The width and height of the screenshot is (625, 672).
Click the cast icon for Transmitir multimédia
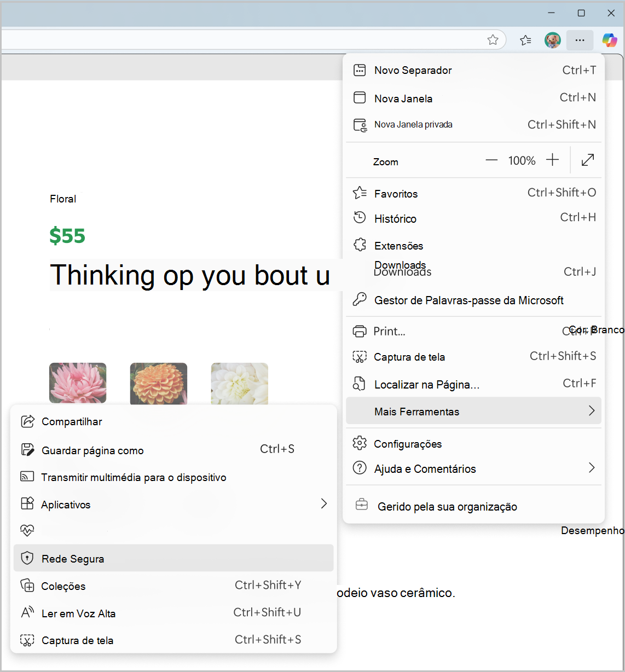click(x=27, y=477)
